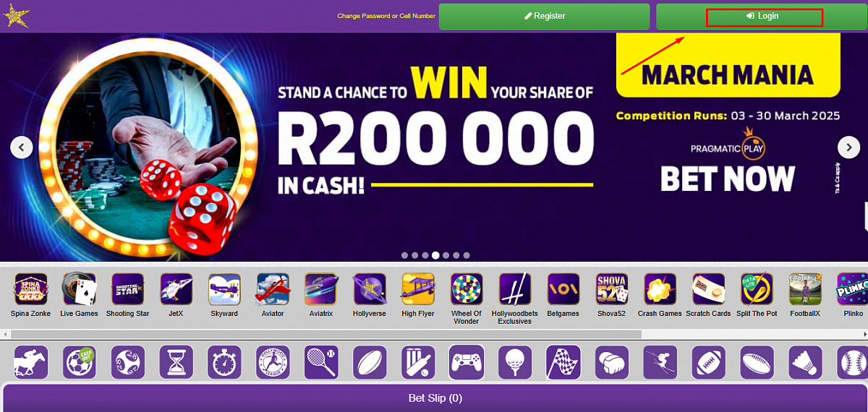The width and height of the screenshot is (868, 412).
Task: Select the last carousel dot indicator
Action: click(x=467, y=255)
